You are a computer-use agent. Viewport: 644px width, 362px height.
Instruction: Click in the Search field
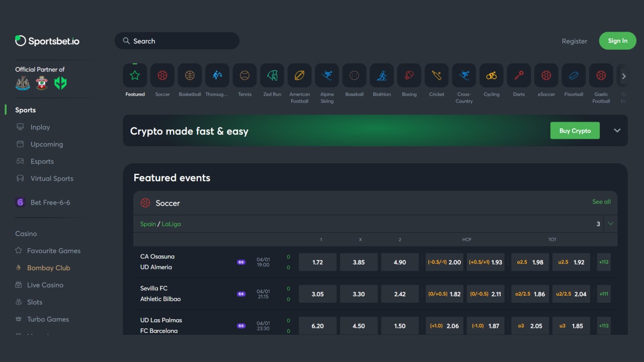click(x=177, y=41)
